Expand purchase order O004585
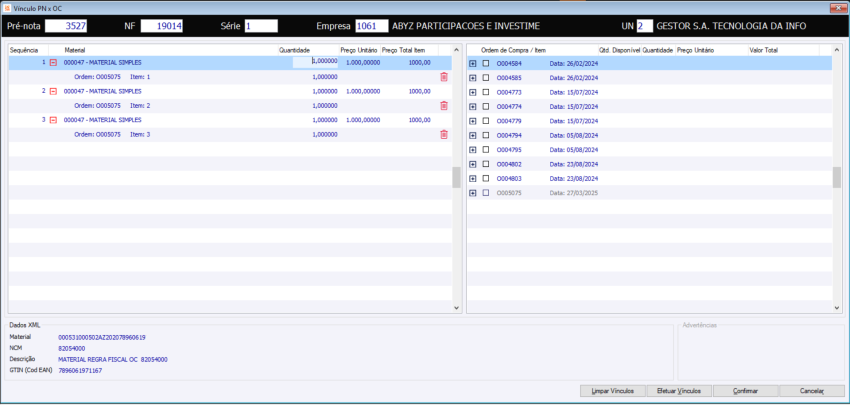The image size is (850, 405). tap(473, 78)
